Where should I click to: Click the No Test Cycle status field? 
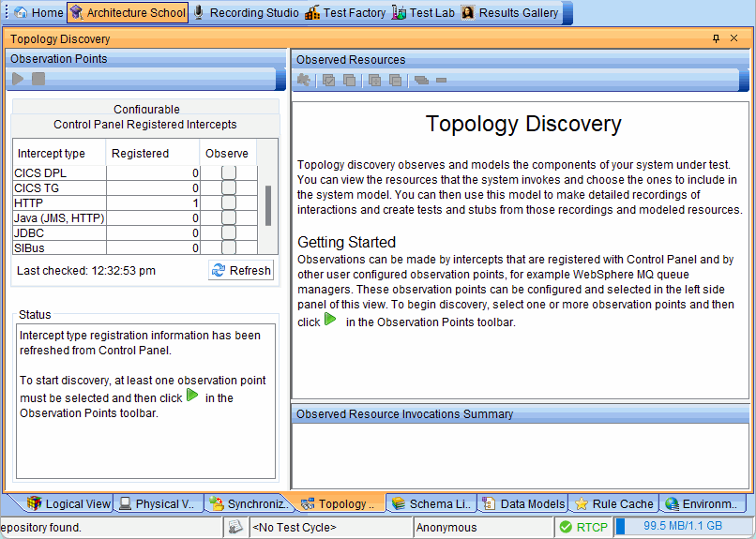click(x=331, y=528)
